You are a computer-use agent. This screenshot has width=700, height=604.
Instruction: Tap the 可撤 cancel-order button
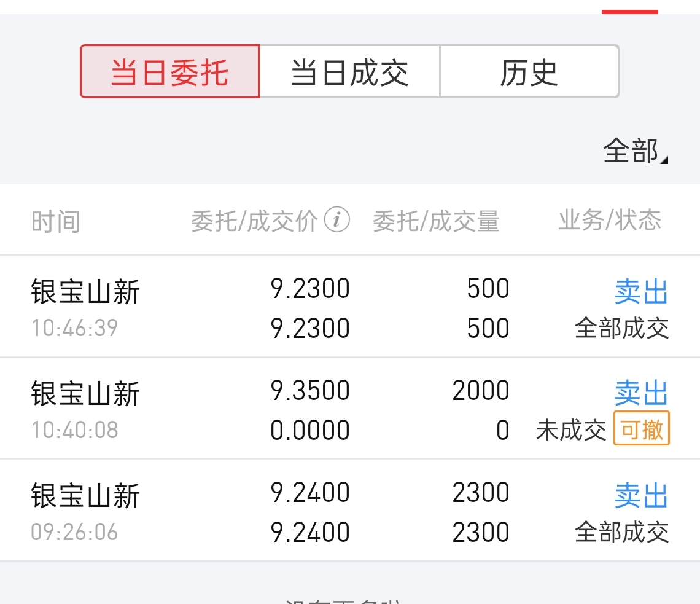[x=642, y=428]
